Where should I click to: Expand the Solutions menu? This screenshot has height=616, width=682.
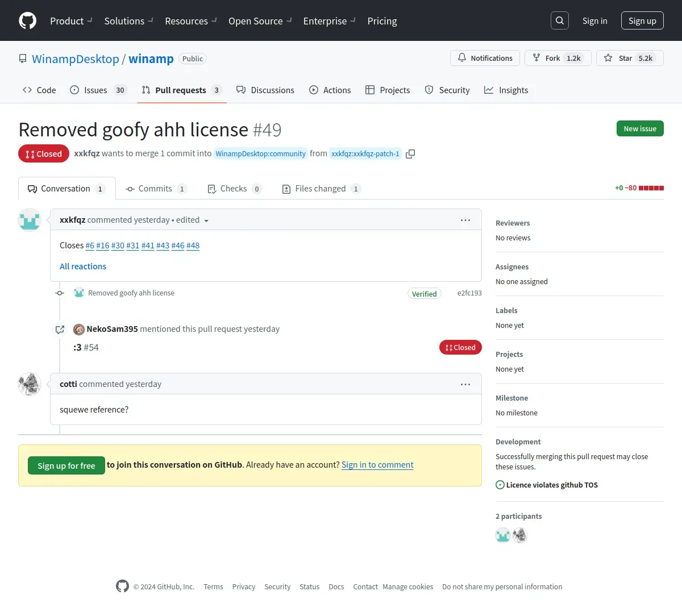tap(128, 20)
